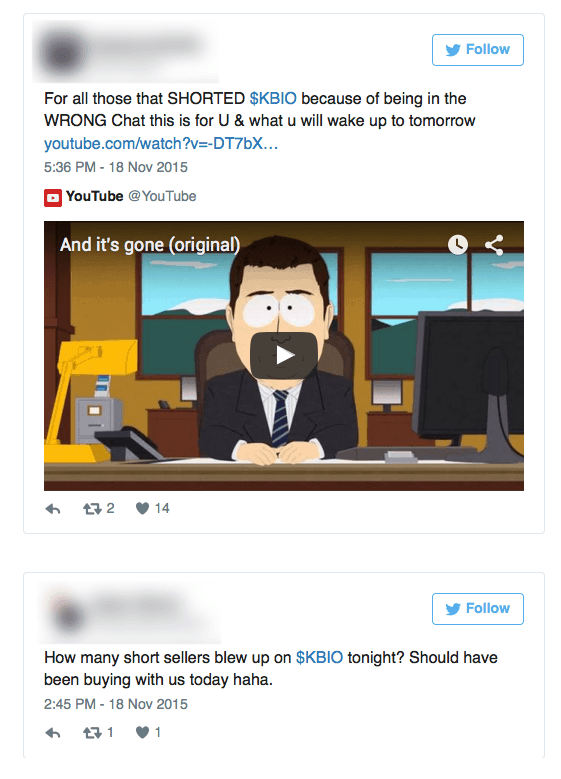Reply to the first tweet

tap(53, 509)
